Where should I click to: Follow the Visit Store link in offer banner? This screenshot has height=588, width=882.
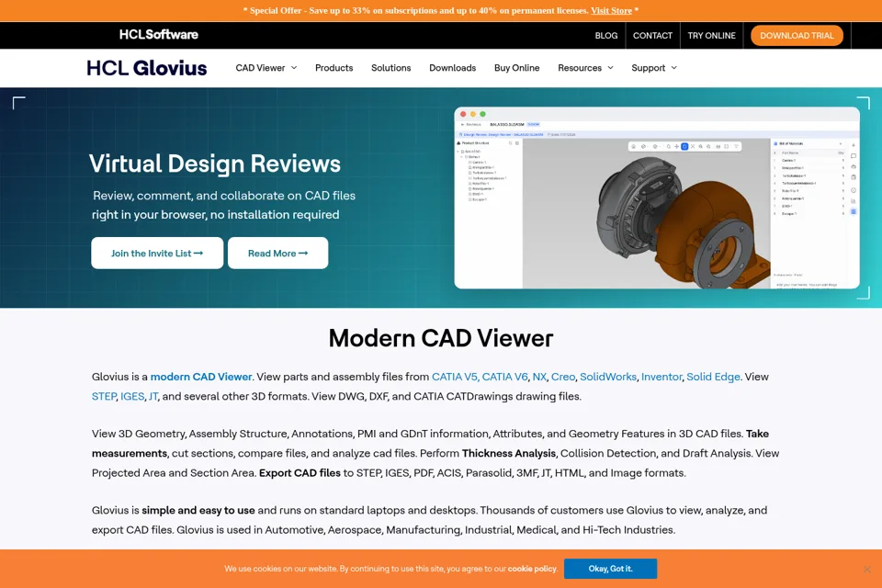click(611, 11)
